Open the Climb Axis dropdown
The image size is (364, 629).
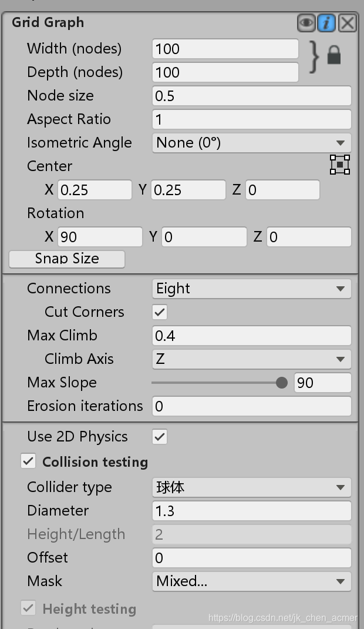(251, 359)
